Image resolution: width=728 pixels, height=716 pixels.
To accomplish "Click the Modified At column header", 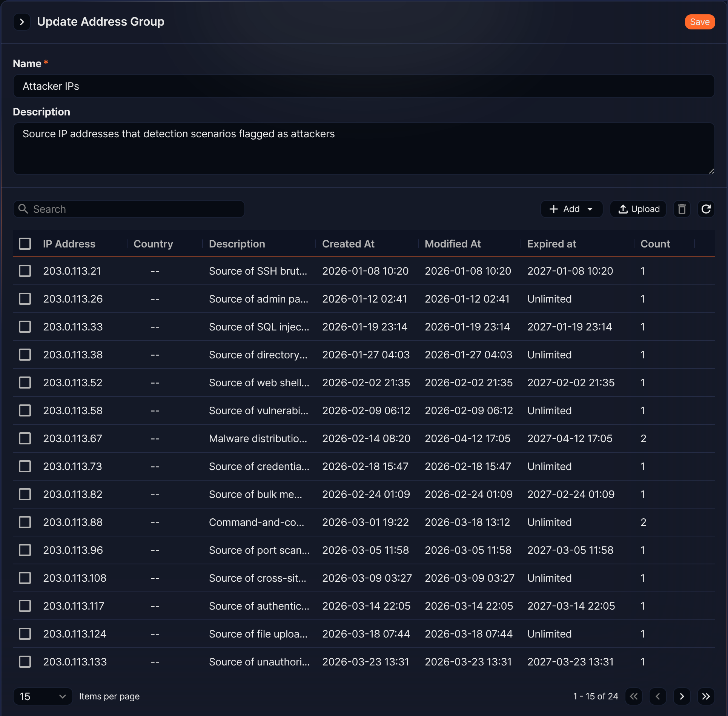I will click(x=453, y=244).
